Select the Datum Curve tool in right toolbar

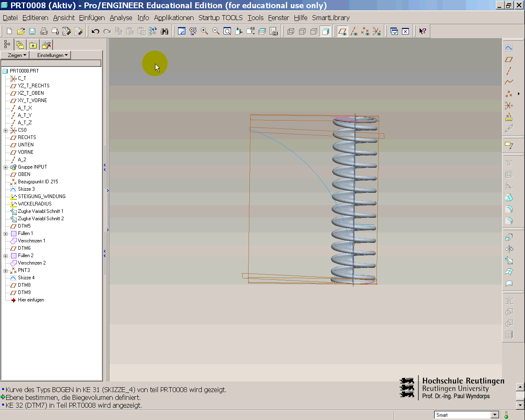click(x=509, y=82)
